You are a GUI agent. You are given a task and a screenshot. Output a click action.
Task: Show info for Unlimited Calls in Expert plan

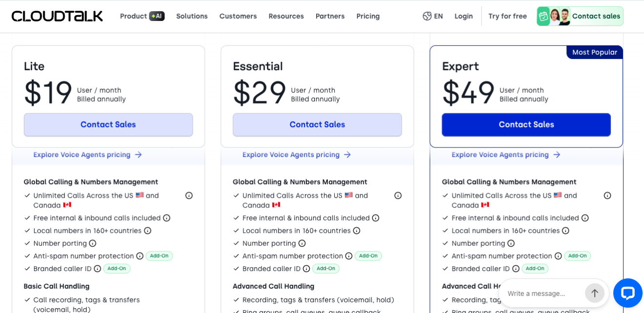[x=607, y=195]
